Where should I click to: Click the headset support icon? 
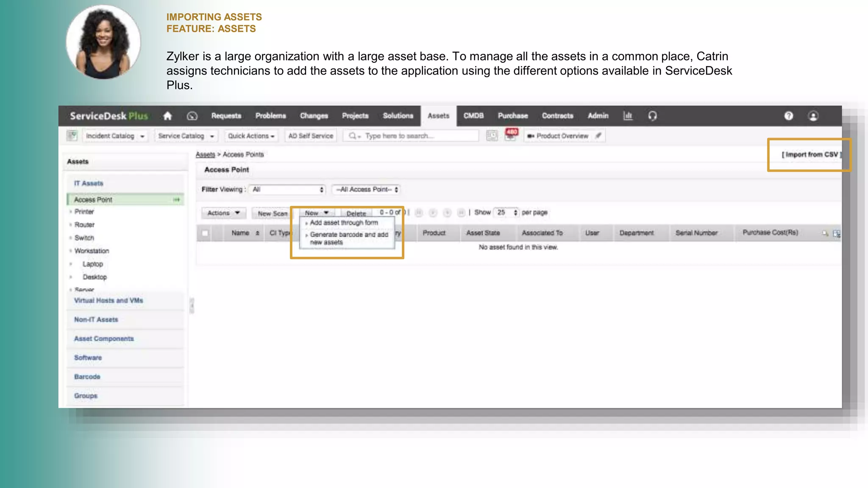point(652,116)
